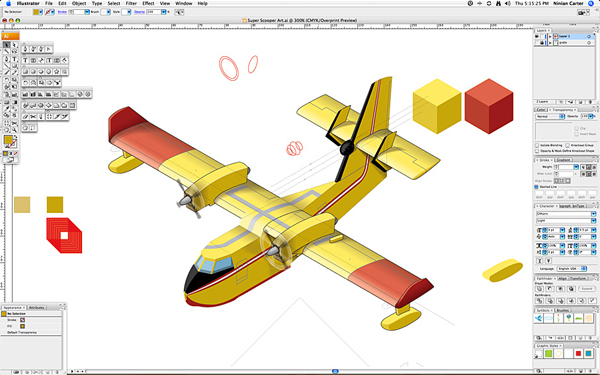The image size is (600, 375).
Task: Click the Expand button in Pathfinder
Action: pyautogui.click(x=587, y=289)
